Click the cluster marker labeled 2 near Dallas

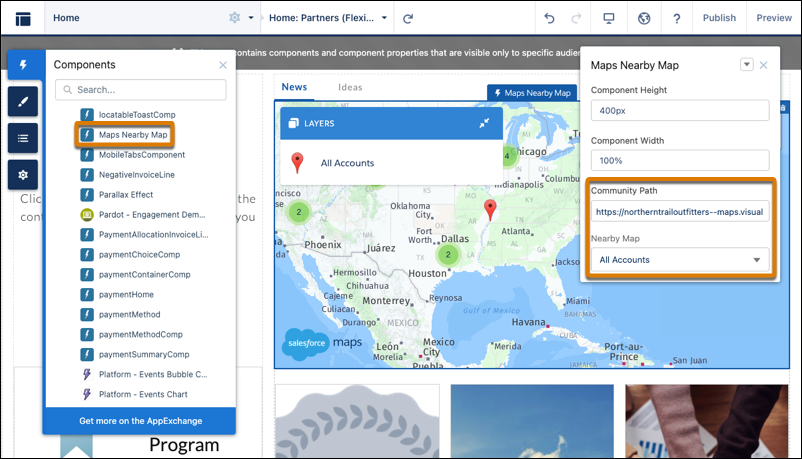448,254
